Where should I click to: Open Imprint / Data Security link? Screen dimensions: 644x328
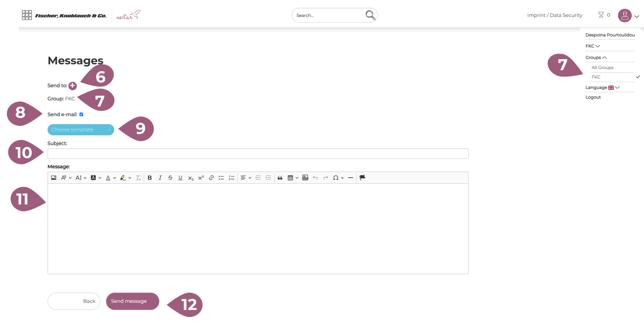(555, 15)
